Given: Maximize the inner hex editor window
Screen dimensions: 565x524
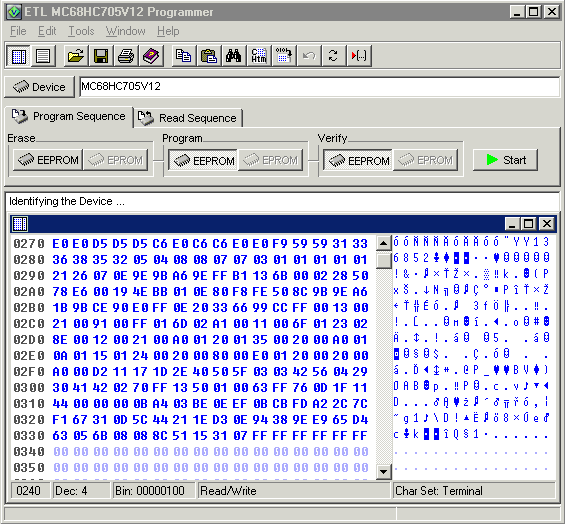Looking at the screenshot, I should coord(529,224).
